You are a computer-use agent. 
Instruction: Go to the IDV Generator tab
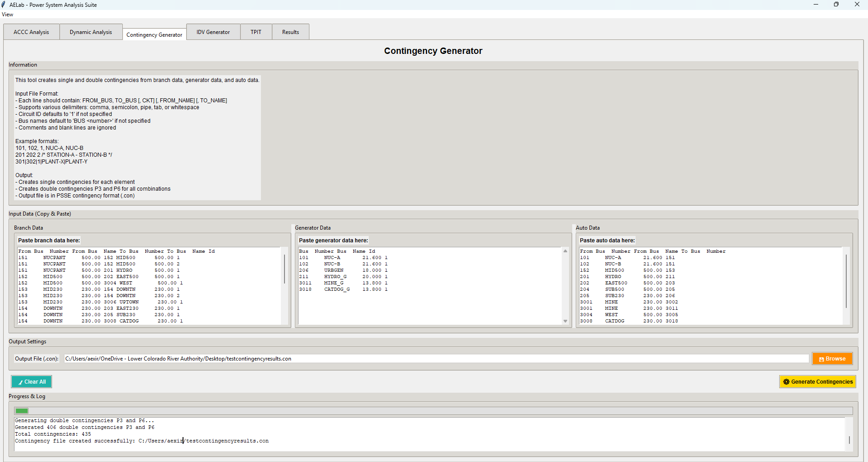[213, 32]
